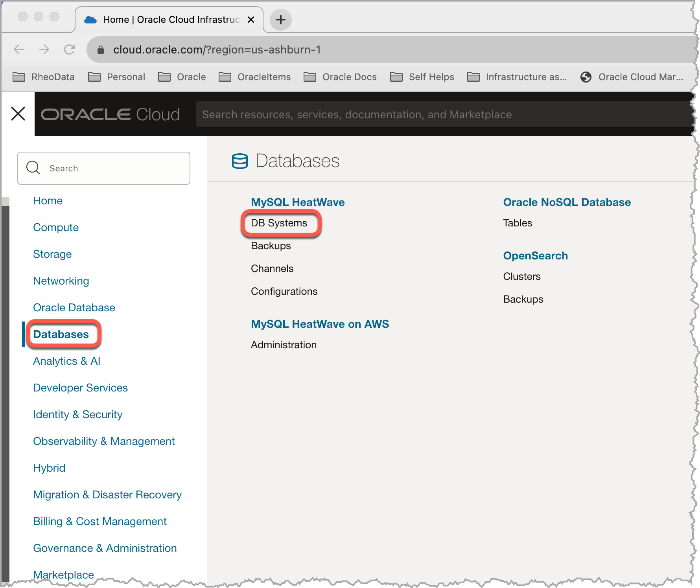Open Tables under Oracle NoSQL Database
700x588 pixels.
point(518,223)
